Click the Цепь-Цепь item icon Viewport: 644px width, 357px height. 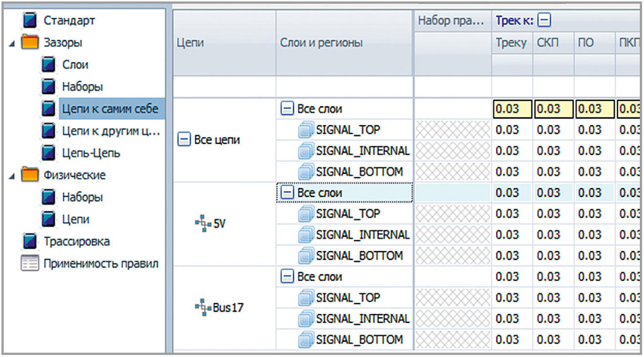click(49, 153)
